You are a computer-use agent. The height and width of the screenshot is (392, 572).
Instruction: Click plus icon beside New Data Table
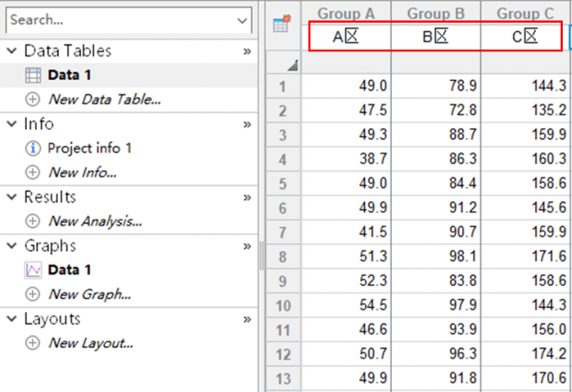[34, 99]
